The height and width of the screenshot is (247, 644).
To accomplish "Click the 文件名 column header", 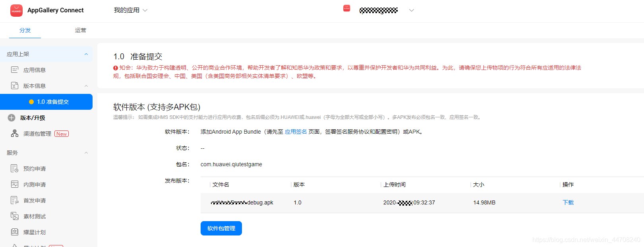I will [x=221, y=185].
